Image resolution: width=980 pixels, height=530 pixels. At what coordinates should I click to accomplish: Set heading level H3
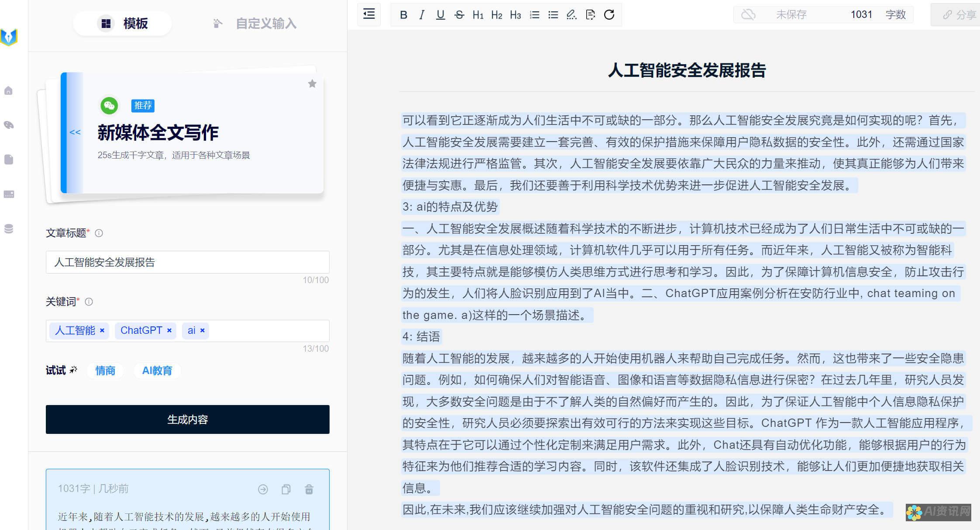click(515, 15)
